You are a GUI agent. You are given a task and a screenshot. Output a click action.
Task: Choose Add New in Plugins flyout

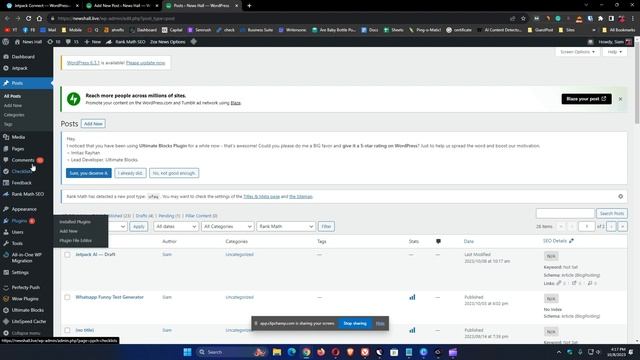pos(69,231)
